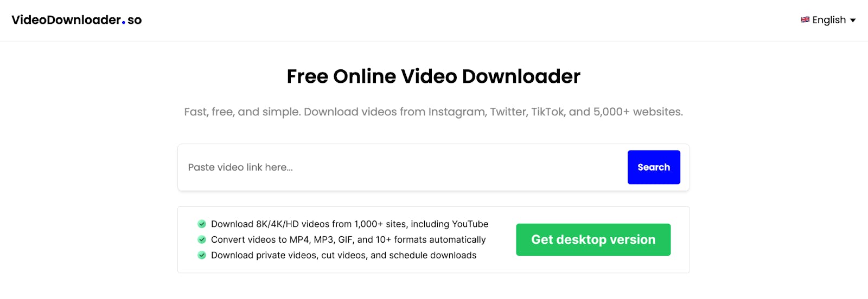
Task: Click the Video Downloader words in the heading
Action: (490, 76)
